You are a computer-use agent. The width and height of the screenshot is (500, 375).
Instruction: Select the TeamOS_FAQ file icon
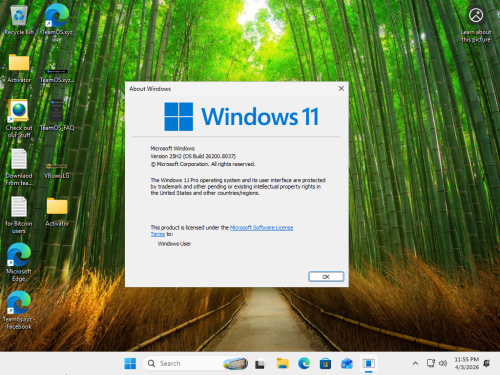(x=57, y=115)
